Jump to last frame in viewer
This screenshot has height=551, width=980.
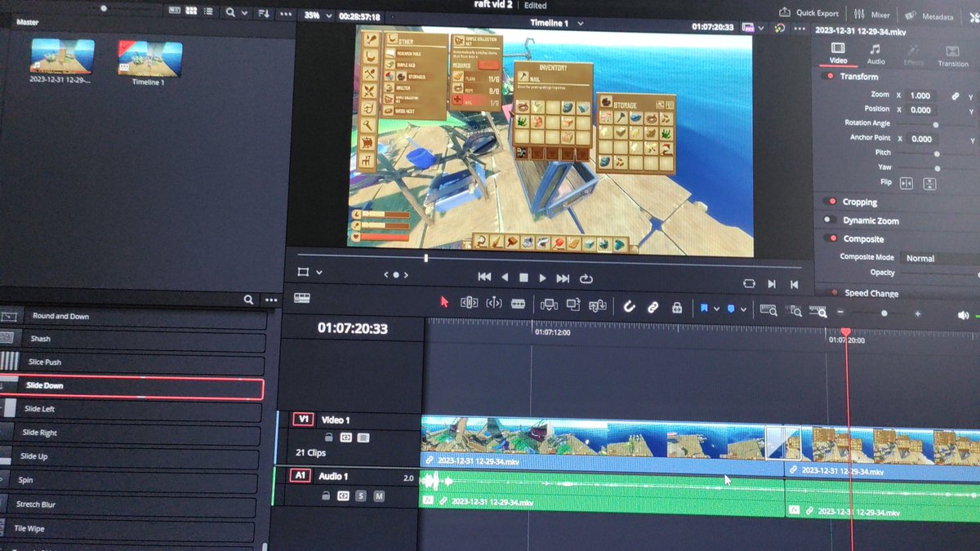[563, 278]
